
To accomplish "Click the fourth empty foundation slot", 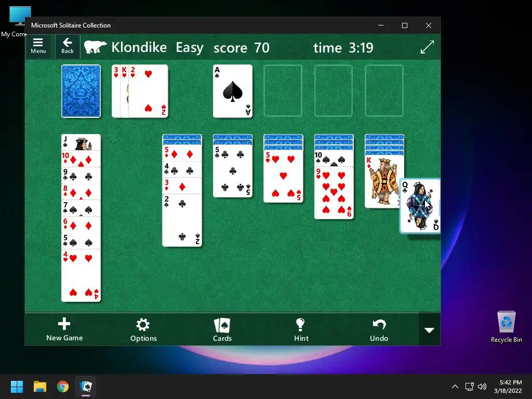I will (384, 91).
